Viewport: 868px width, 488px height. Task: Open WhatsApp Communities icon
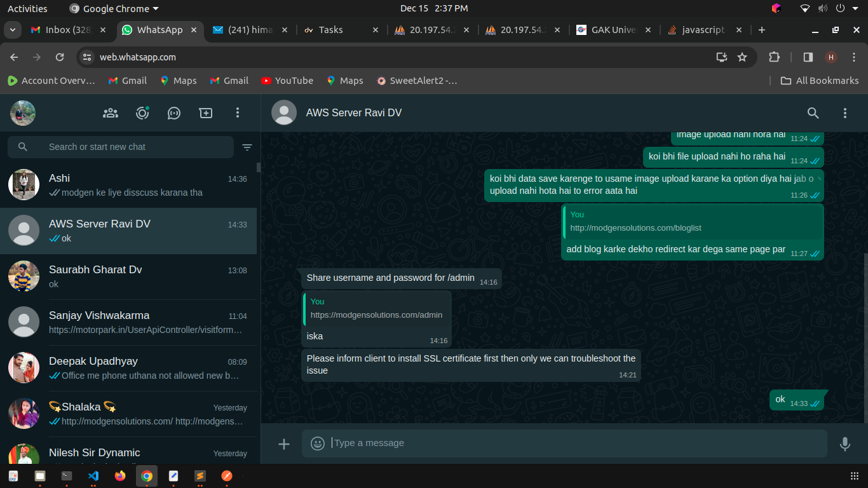click(111, 113)
